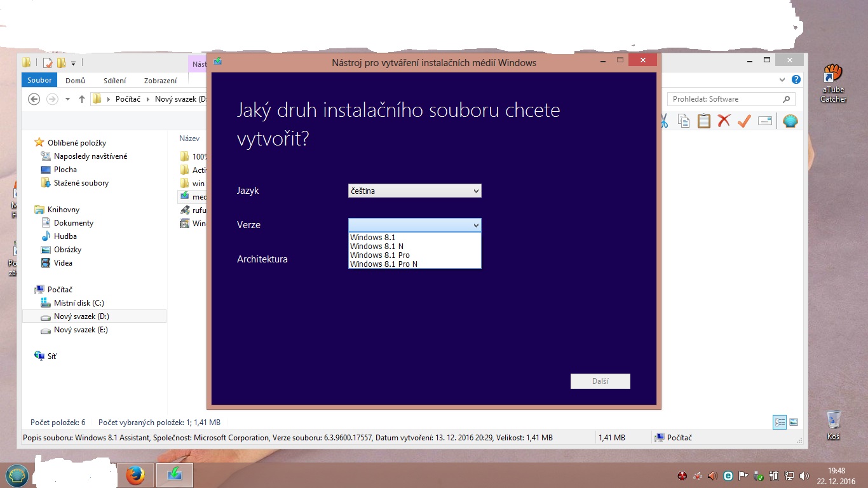This screenshot has height=488, width=868.
Task: Open the Customize Quick Access Toolbar dropdown
Action: [74, 63]
